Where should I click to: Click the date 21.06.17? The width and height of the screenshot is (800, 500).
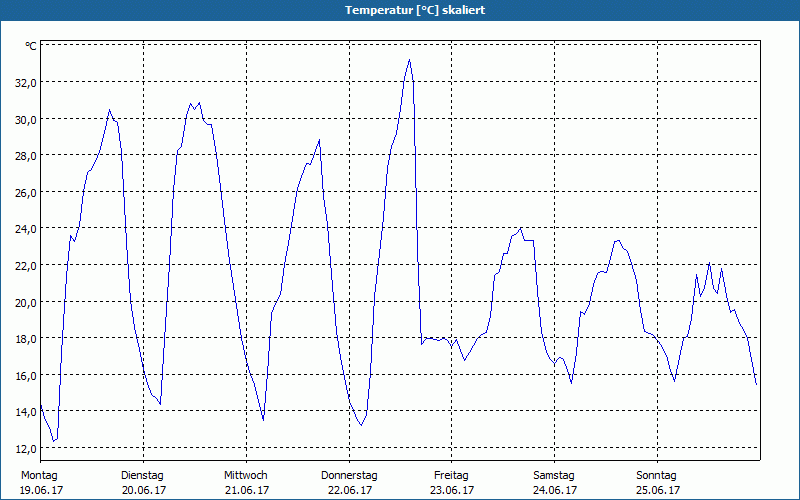tap(247, 490)
